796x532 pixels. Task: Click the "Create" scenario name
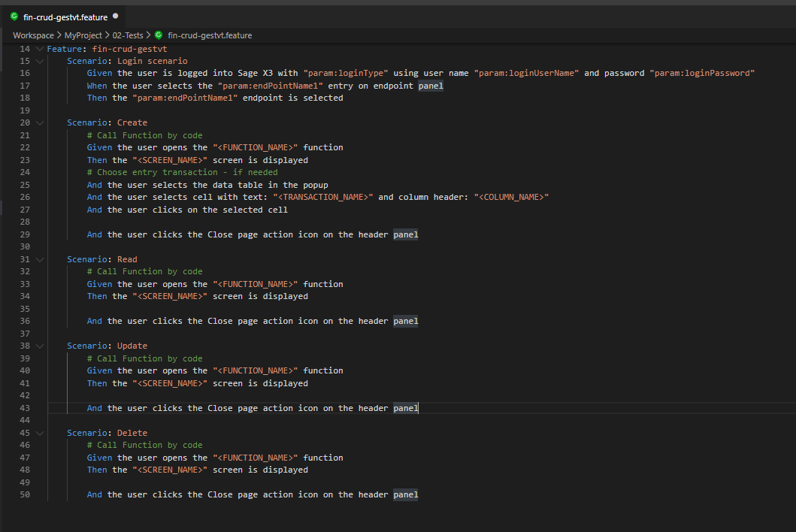coord(132,122)
